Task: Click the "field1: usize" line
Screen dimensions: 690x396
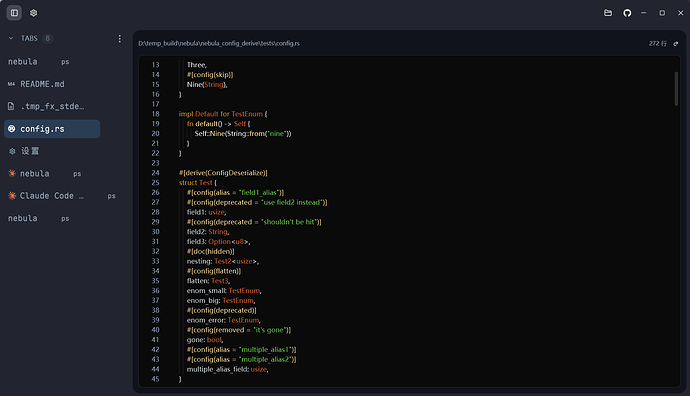Action: pyautogui.click(x=206, y=212)
